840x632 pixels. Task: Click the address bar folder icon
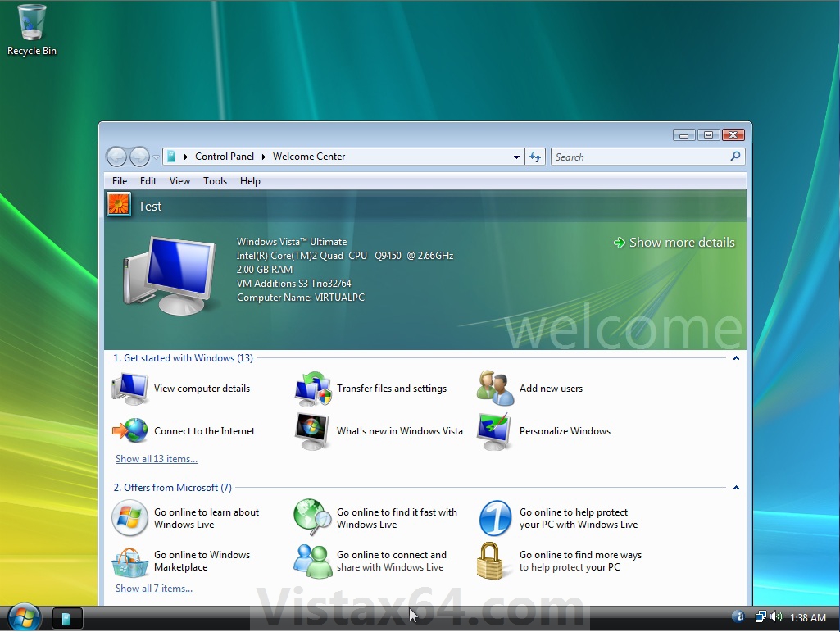click(x=171, y=157)
